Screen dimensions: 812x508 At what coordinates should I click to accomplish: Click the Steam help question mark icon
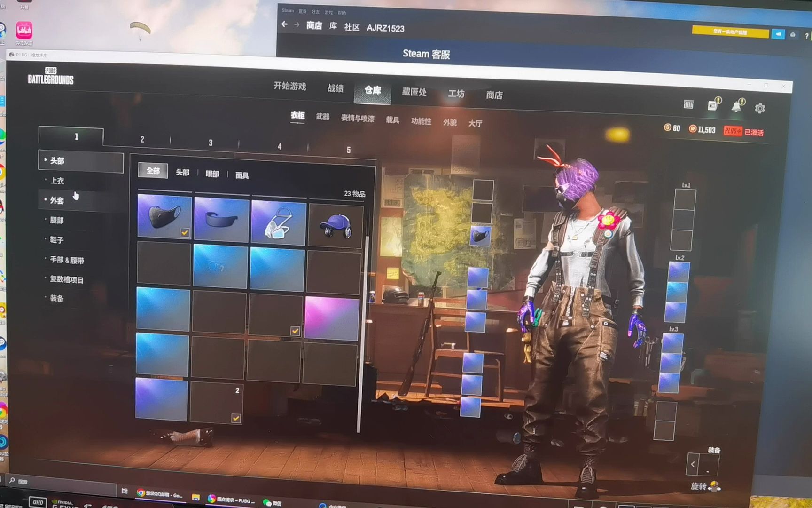click(x=807, y=36)
